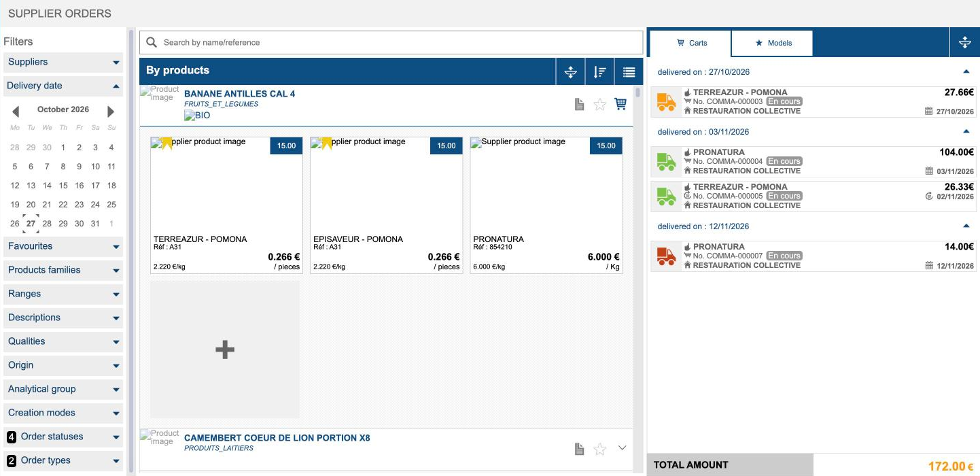The width and height of the screenshot is (980, 476).
Task: Select October 15 in the calendar
Action: tap(63, 186)
